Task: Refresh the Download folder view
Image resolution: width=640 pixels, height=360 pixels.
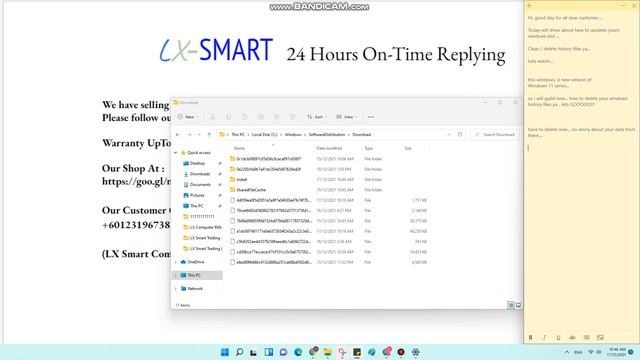Action: point(460,134)
